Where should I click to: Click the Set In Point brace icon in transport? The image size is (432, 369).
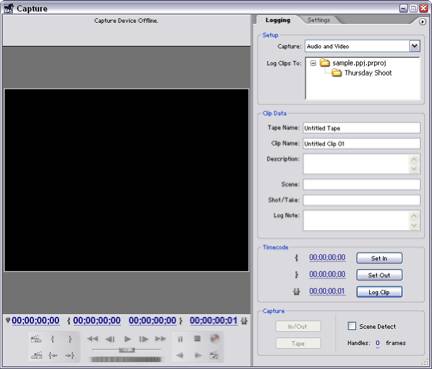(x=52, y=339)
